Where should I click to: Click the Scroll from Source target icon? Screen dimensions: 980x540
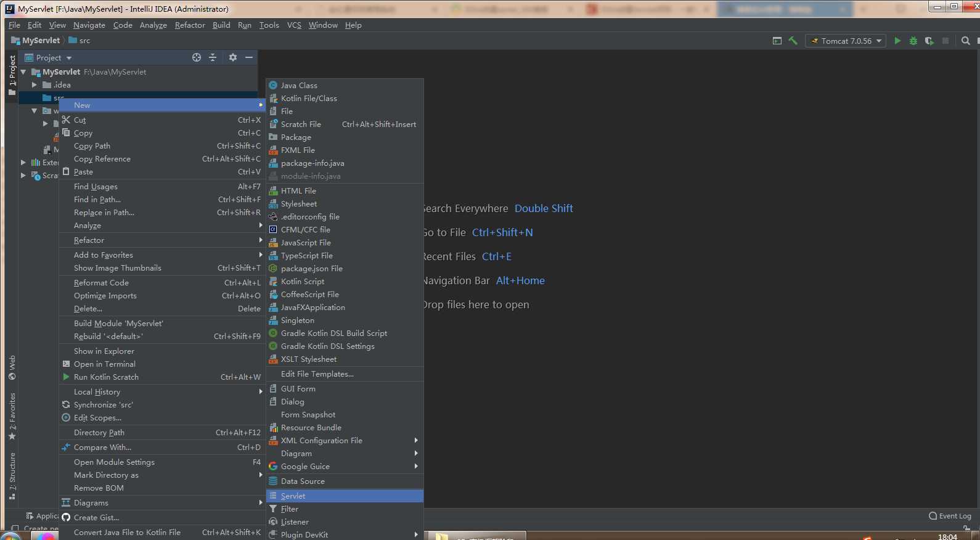point(197,57)
